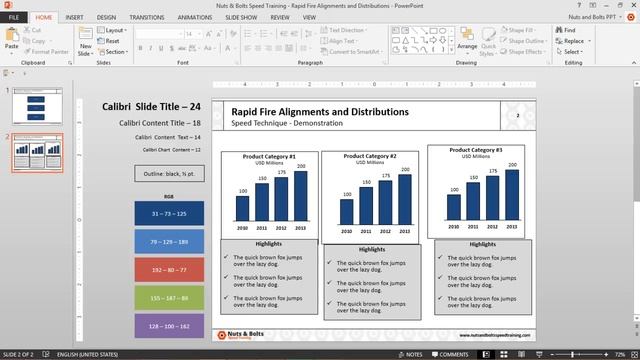The height and width of the screenshot is (360, 640).
Task: Toggle Italic formatting
Action: (150, 48)
